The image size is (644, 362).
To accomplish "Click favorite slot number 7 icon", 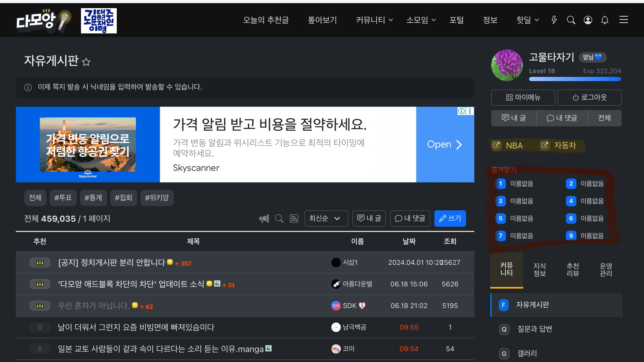I will (500, 236).
